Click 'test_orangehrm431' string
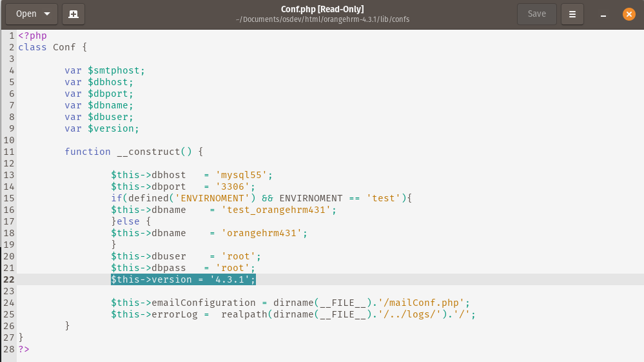Image resolution: width=644 pixels, height=362 pixels. pyautogui.click(x=277, y=210)
